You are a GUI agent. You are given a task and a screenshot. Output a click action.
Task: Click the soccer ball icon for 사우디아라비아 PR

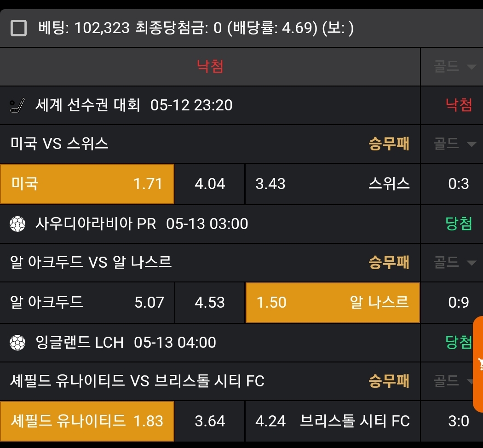point(17,224)
